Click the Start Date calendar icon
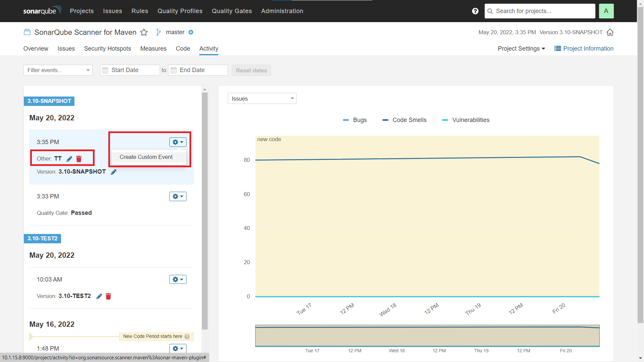The height and width of the screenshot is (362, 644). click(105, 70)
